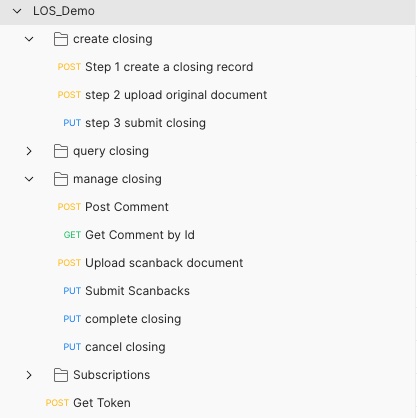Image resolution: width=417 pixels, height=418 pixels.
Task: Expand the Subscriptions folder chevron
Action: (x=29, y=375)
